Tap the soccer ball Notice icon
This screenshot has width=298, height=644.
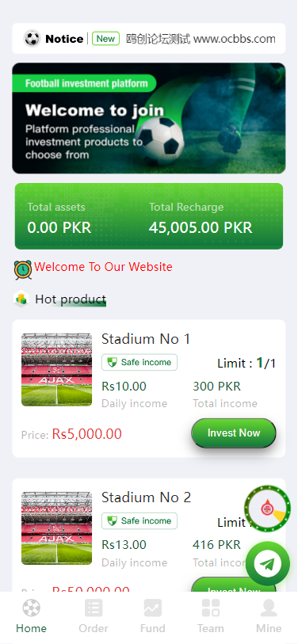coord(32,39)
